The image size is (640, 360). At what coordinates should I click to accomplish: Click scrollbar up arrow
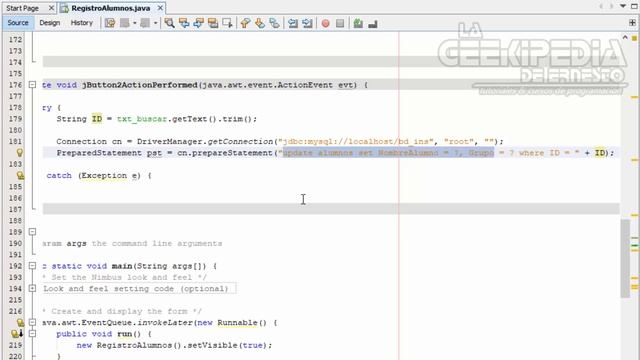pos(624,37)
